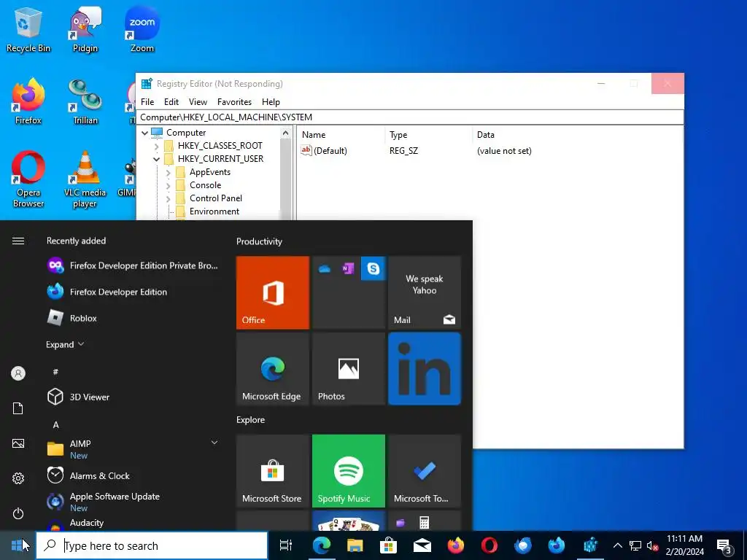
Task: Open the Mail live tile
Action: (425, 292)
